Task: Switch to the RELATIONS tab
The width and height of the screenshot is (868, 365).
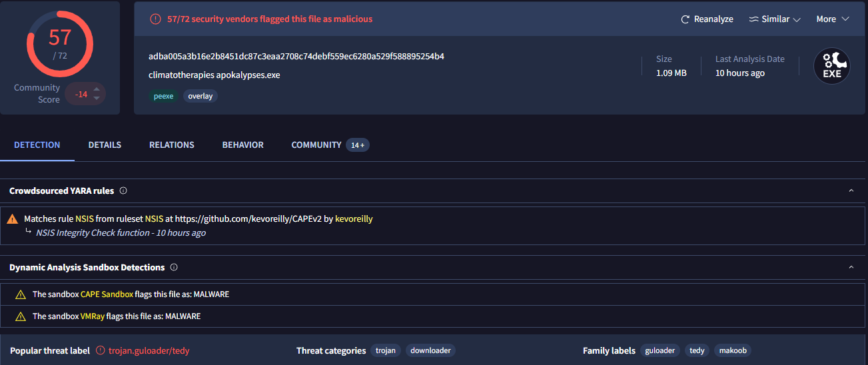Action: pos(172,145)
